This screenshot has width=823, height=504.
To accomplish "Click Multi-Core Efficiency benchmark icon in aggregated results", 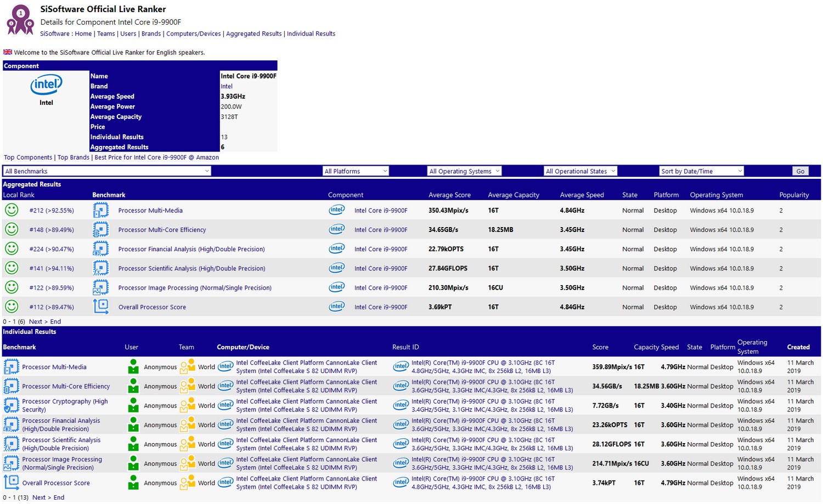I will coord(101,229).
